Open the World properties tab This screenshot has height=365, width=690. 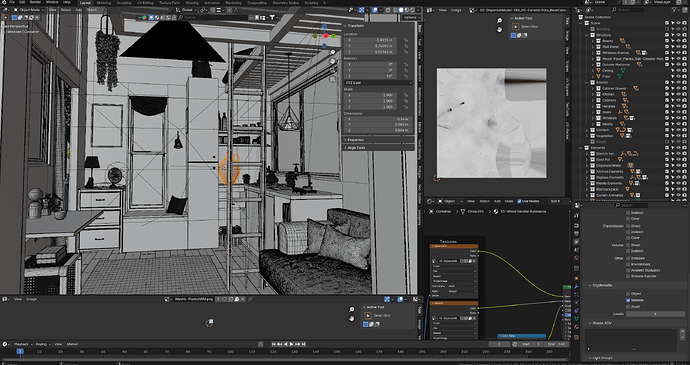(x=576, y=258)
